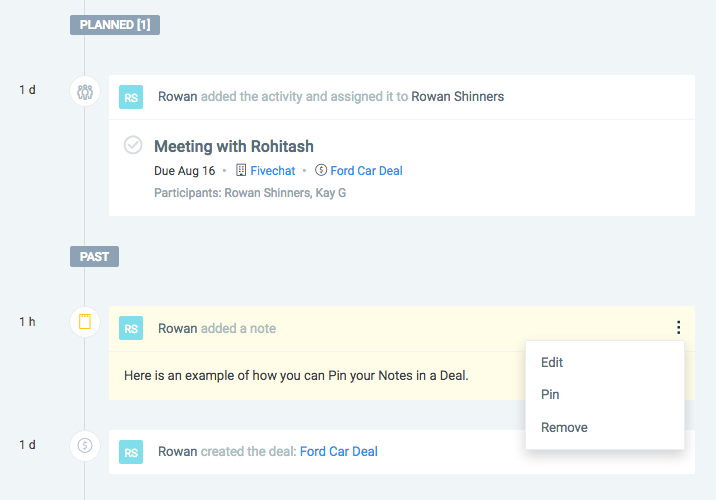The image size is (716, 500).
Task: Open the Meeting with Rohitash title
Action: tap(234, 147)
